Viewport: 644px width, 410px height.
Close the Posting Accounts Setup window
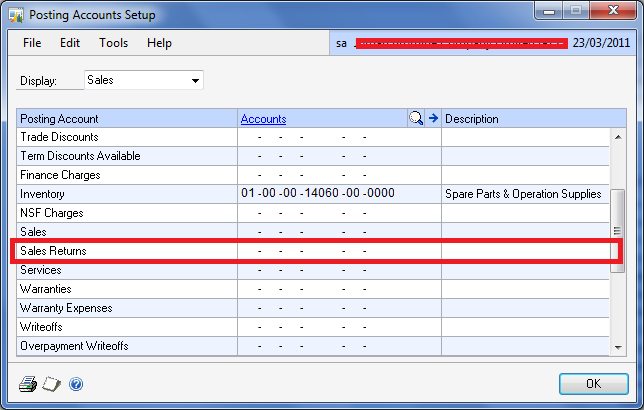click(614, 10)
